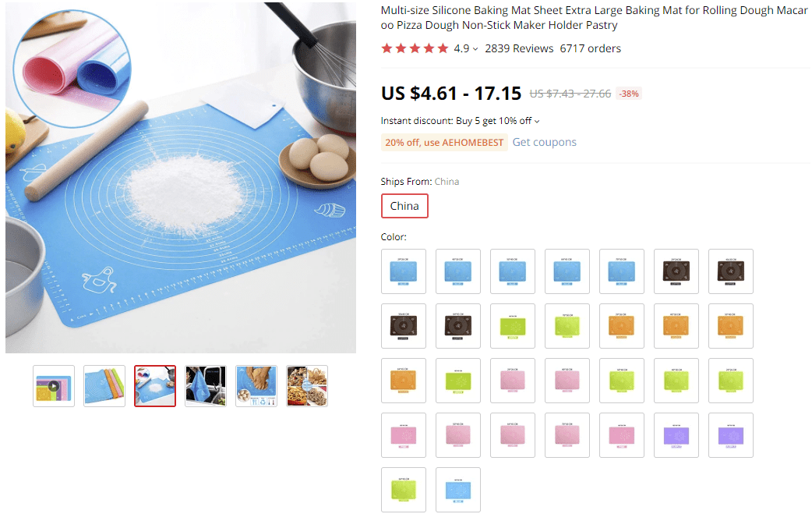812x521 pixels.
Task: Click the main product image
Action: (181, 177)
